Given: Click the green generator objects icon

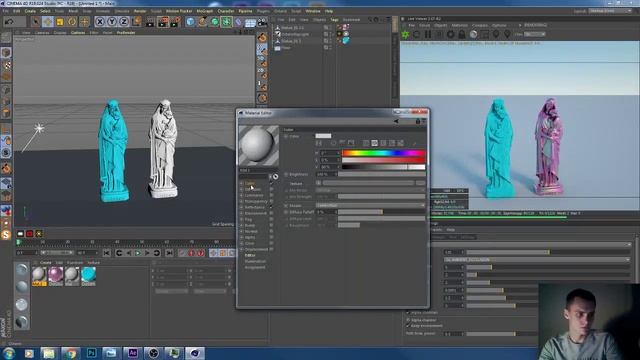Looking at the screenshot, I should [x=214, y=21].
